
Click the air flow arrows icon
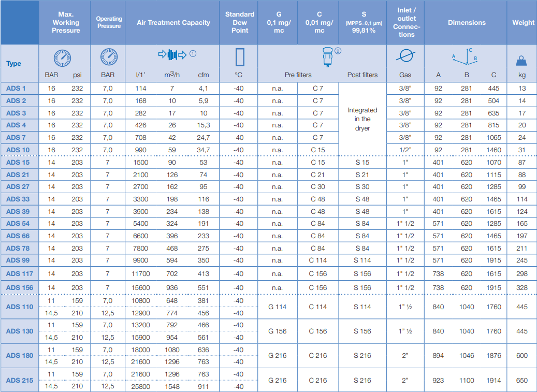[172, 54]
